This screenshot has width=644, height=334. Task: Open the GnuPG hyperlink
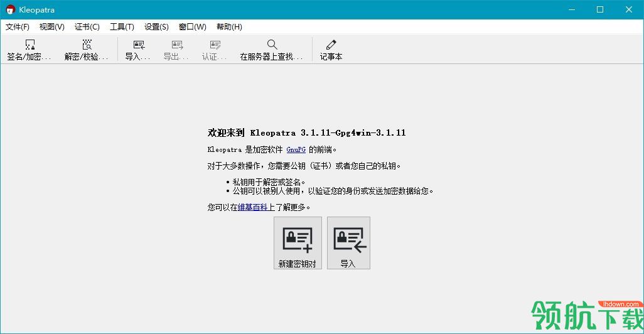pos(296,149)
